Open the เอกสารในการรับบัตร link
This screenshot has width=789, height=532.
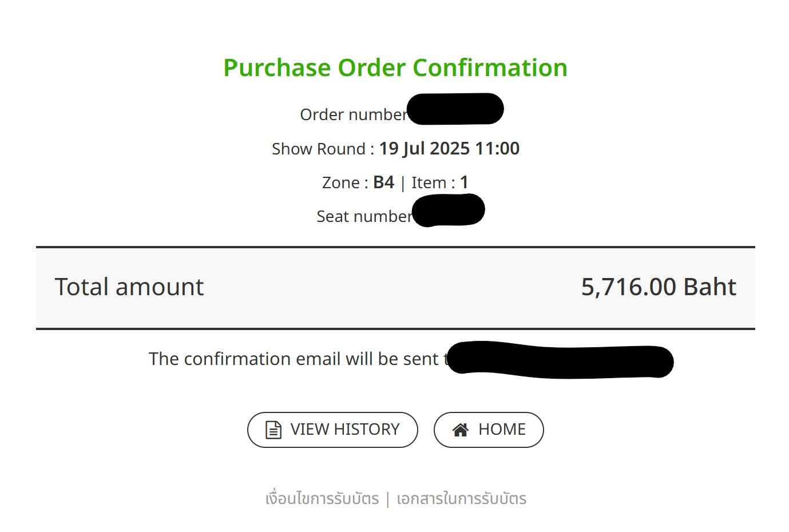pyautogui.click(x=461, y=498)
